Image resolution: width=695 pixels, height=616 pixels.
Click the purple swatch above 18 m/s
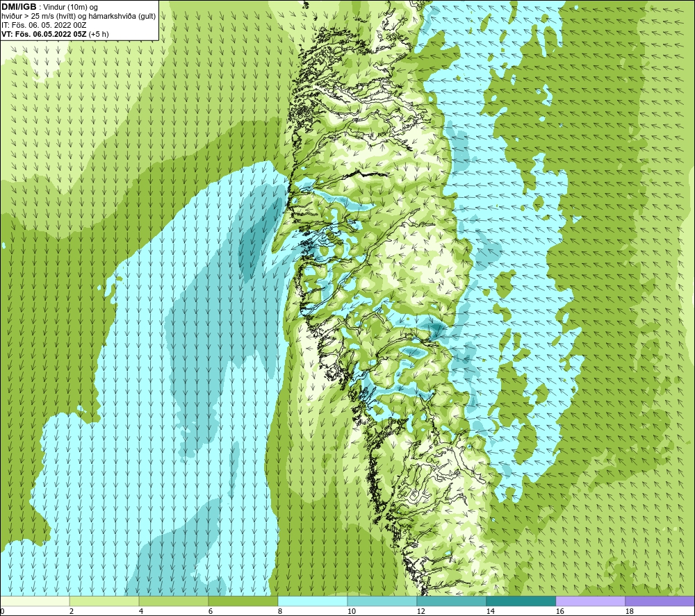point(660,601)
